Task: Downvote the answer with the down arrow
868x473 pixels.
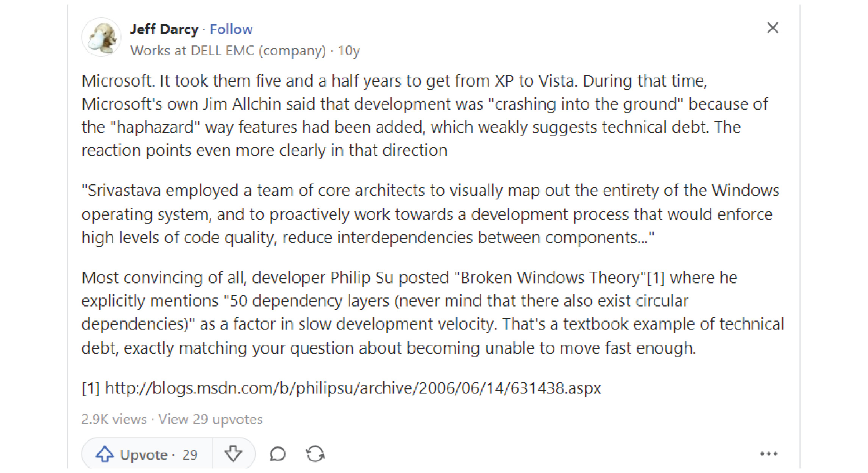Action: point(233,454)
